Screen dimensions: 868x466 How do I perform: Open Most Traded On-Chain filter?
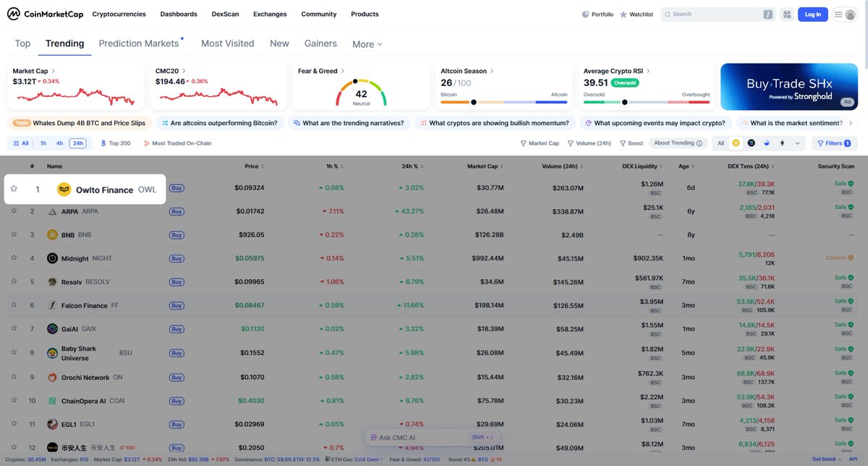[177, 143]
